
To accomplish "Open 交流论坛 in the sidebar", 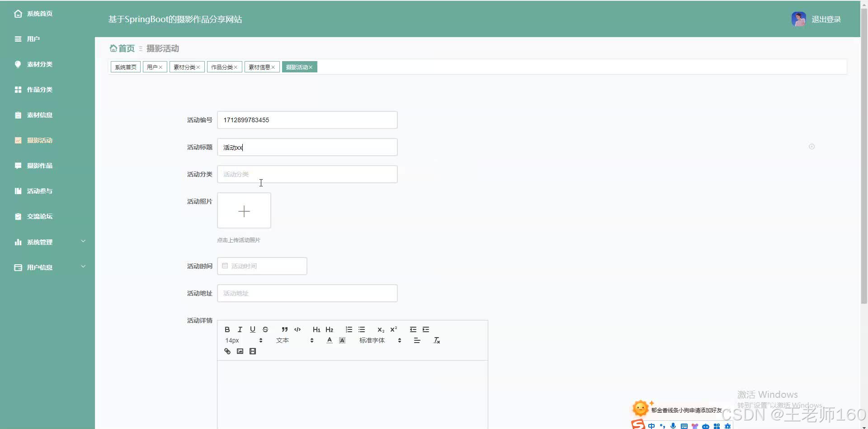I will (47, 216).
